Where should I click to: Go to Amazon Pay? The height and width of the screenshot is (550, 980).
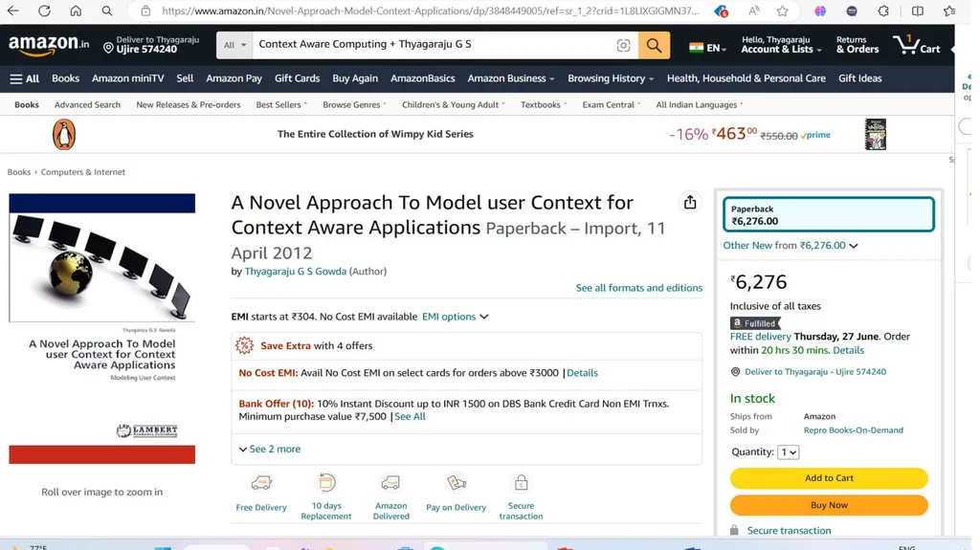234,78
